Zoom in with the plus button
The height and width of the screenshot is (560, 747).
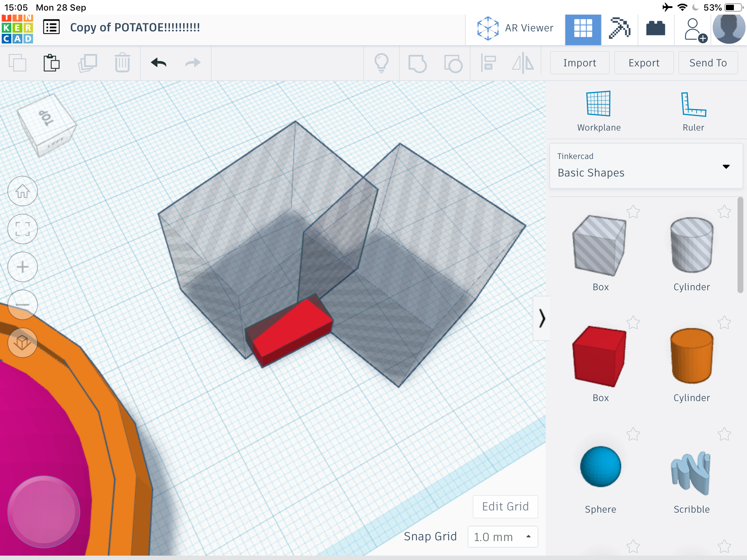[x=23, y=267]
